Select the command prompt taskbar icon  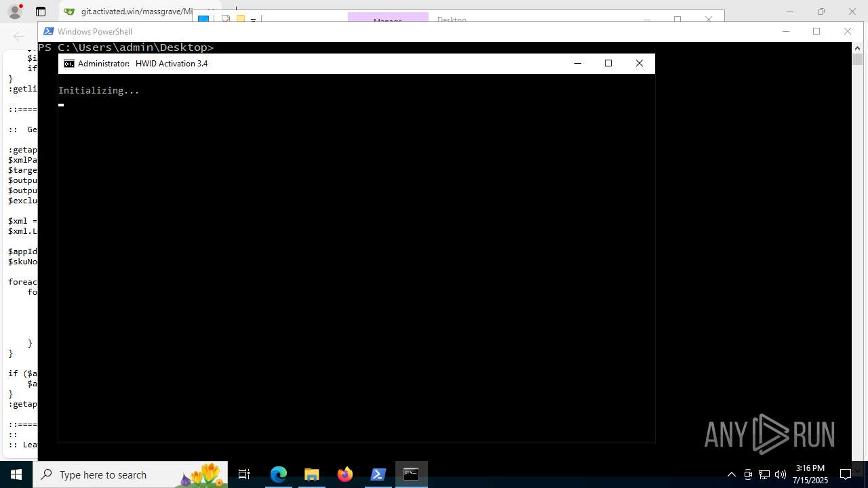tap(411, 474)
